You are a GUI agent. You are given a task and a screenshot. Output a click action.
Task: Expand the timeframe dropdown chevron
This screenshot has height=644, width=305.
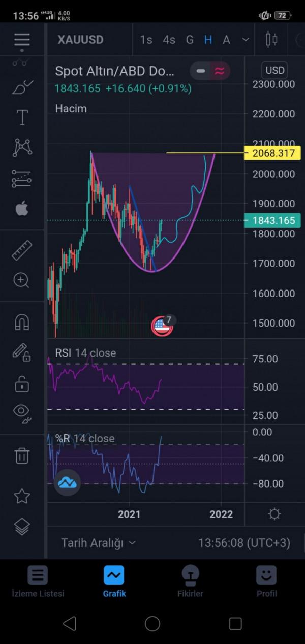246,40
